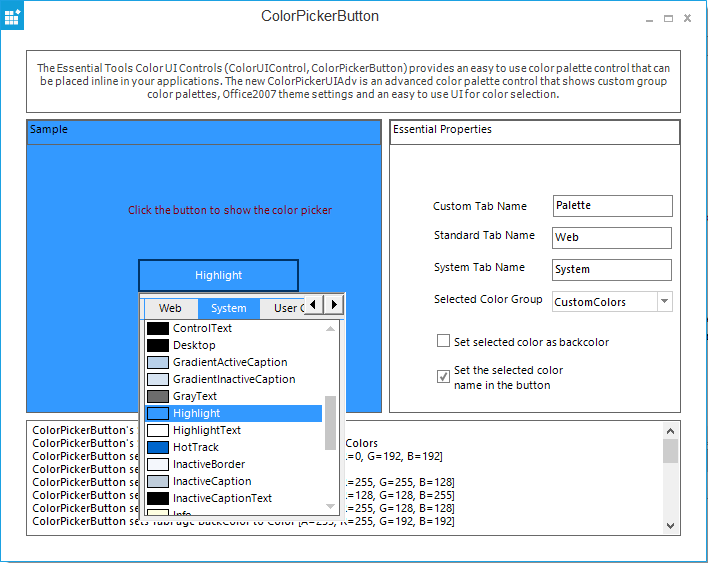Screen dimensions: 708x563
Task: Switch to the Web color tab
Action: [x=170, y=308]
